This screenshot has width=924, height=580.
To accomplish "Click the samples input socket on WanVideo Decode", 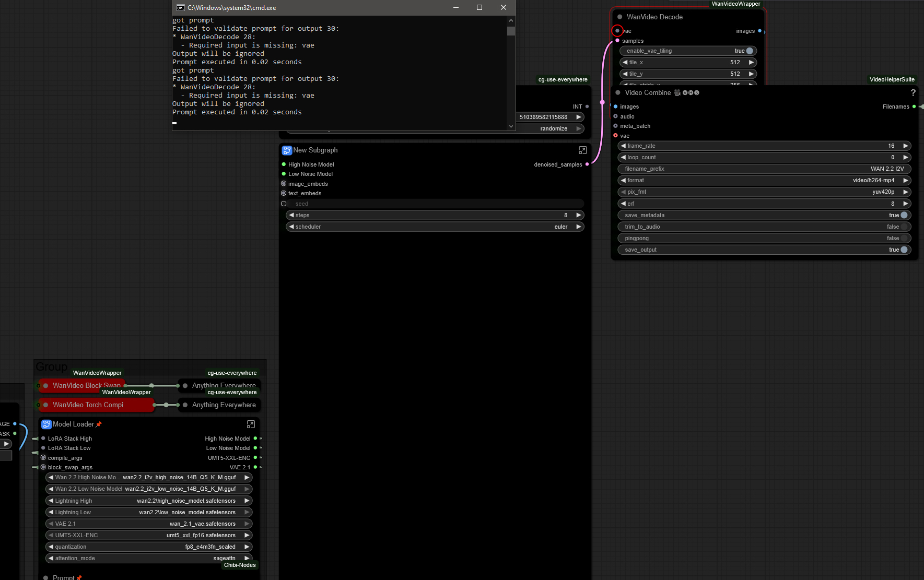I will 617,41.
